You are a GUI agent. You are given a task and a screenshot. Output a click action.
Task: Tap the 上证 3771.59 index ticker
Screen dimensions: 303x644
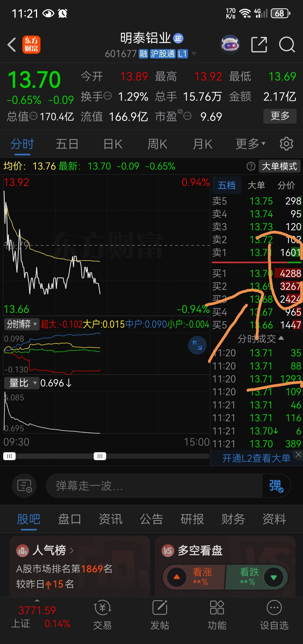tap(40, 617)
